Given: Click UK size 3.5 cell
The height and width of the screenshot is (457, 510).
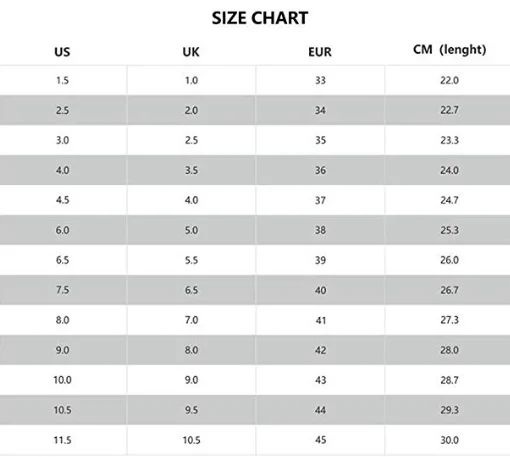Looking at the screenshot, I should pos(191,170).
